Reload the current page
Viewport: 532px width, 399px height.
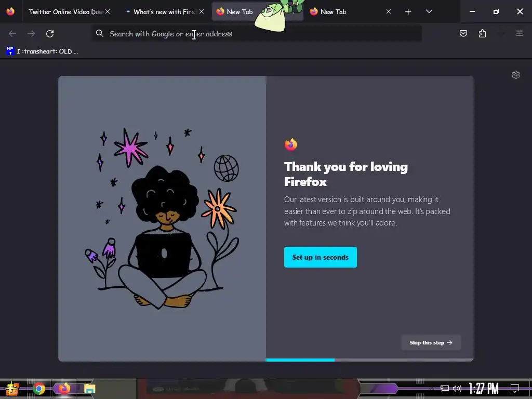click(x=50, y=34)
